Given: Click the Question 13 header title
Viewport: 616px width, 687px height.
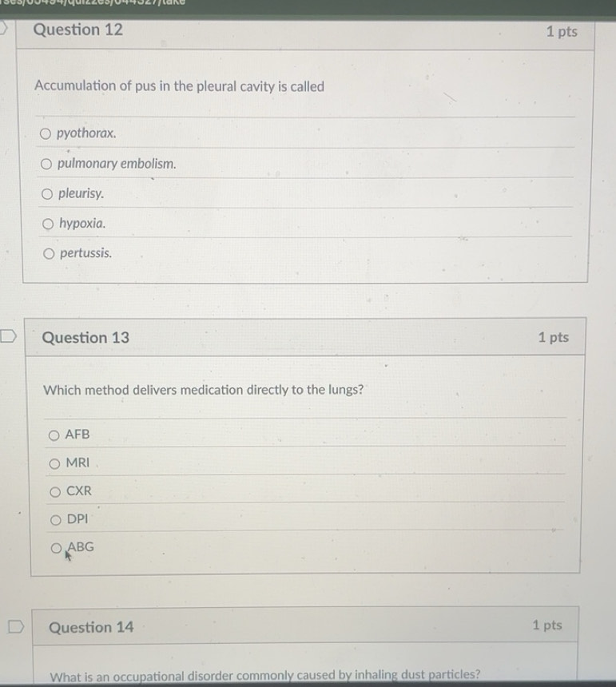Looking at the screenshot, I should (85, 337).
